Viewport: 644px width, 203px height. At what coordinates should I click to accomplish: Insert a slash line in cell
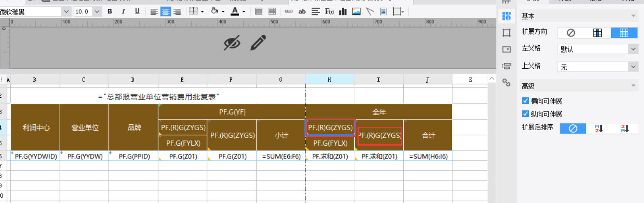tap(370, 11)
